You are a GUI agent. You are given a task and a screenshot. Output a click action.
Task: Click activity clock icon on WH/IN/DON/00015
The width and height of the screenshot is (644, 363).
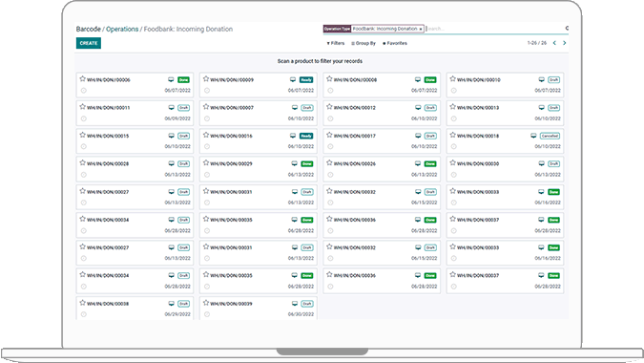(x=84, y=146)
